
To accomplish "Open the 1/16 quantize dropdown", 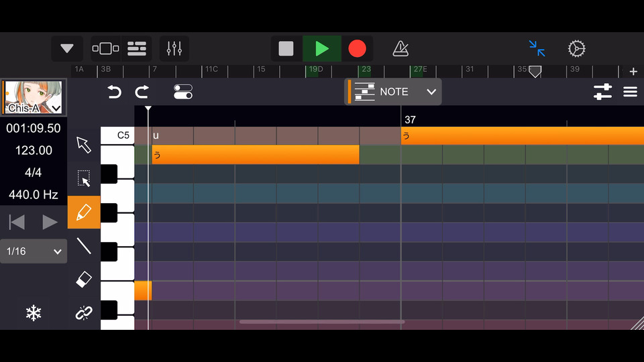I will pos(34,251).
